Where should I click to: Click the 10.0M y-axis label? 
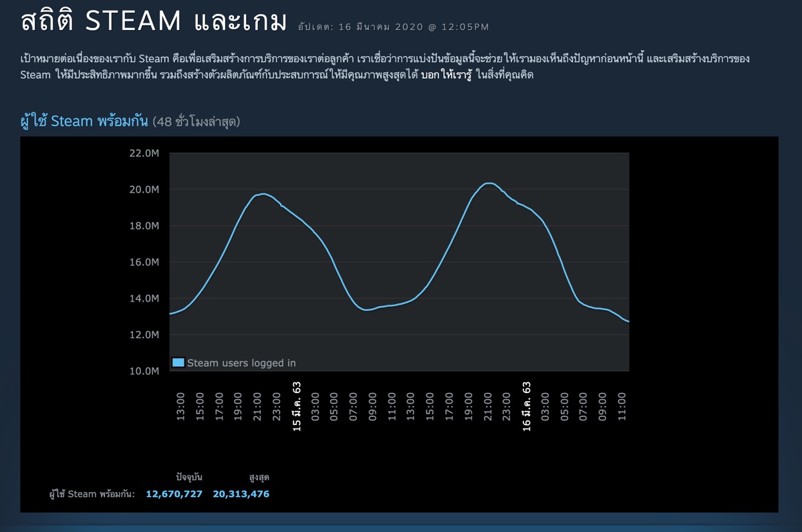[143, 371]
